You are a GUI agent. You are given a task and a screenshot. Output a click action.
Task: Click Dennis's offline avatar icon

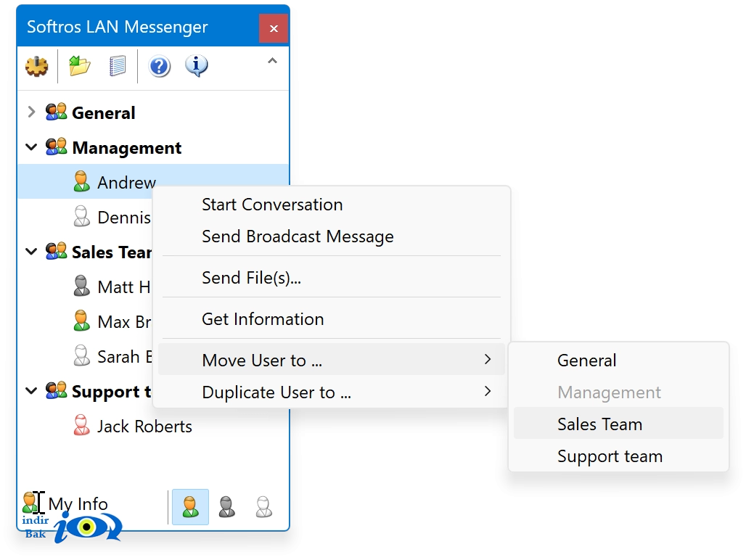click(x=82, y=216)
